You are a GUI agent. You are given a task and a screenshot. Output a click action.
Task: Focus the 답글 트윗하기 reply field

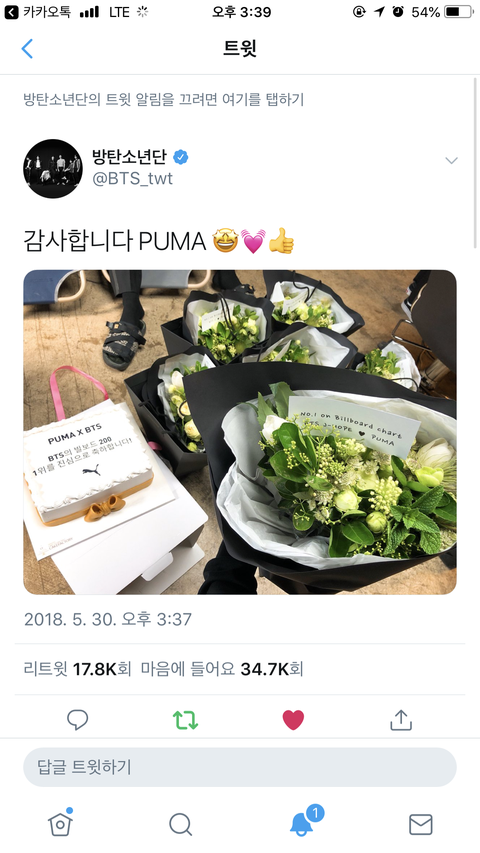pyautogui.click(x=239, y=767)
